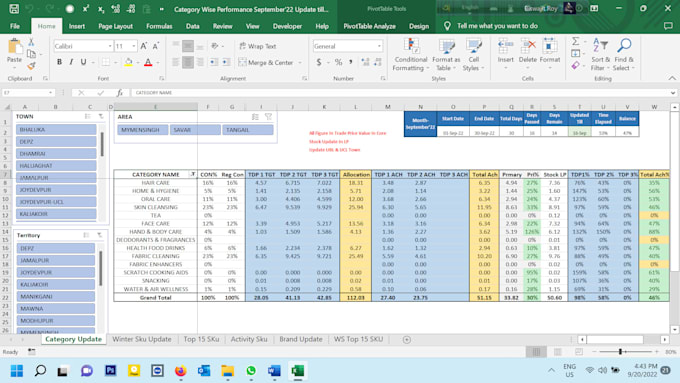Image resolution: width=680 pixels, height=383 pixels.
Task: Switch to Page Layout view in status bar
Action: 558,352
